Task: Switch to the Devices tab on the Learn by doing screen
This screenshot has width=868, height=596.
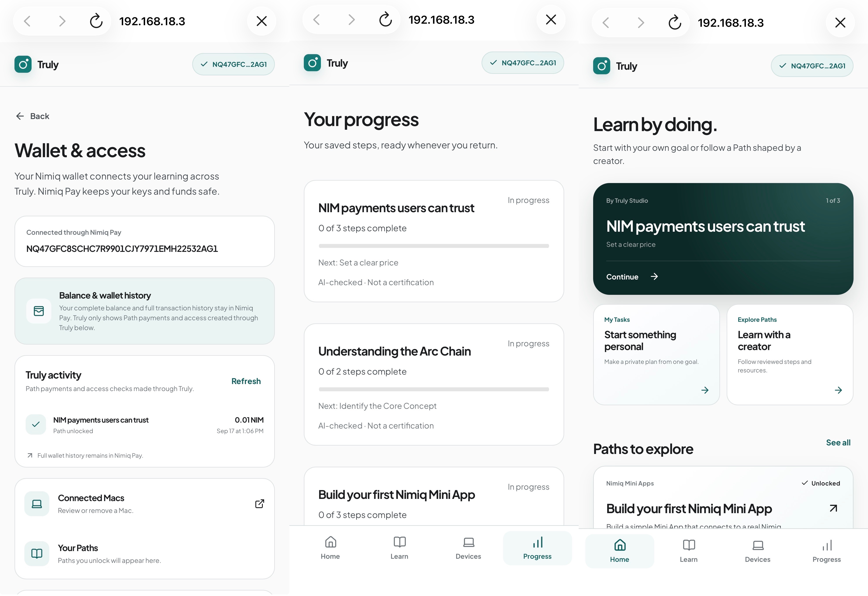Action: click(758, 551)
